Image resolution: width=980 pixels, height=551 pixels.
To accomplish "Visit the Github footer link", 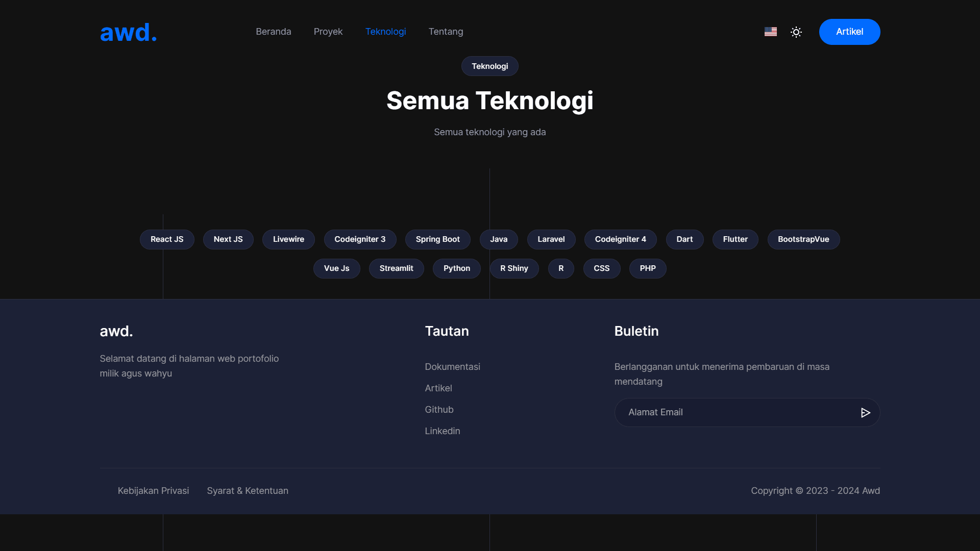I will coord(439,409).
